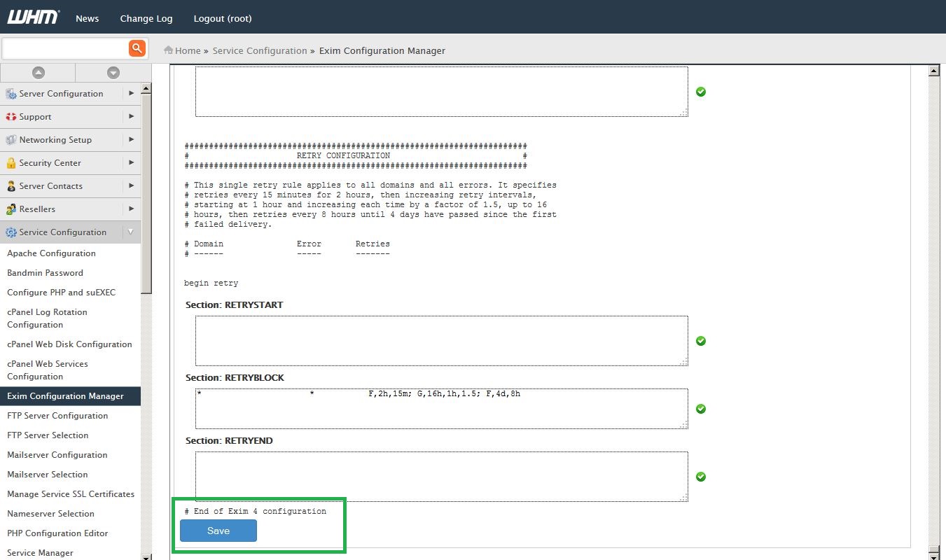Open Mailserver Configuration
This screenshot has width=946, height=560.
57,455
